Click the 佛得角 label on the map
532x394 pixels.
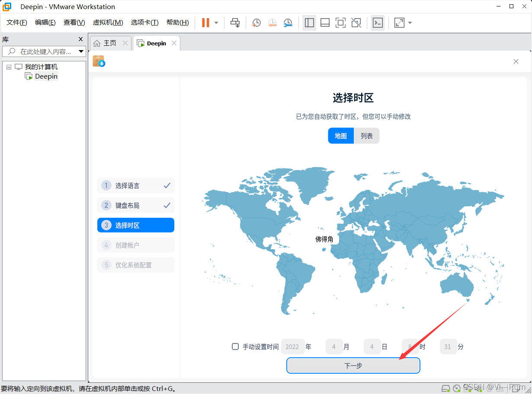(324, 239)
